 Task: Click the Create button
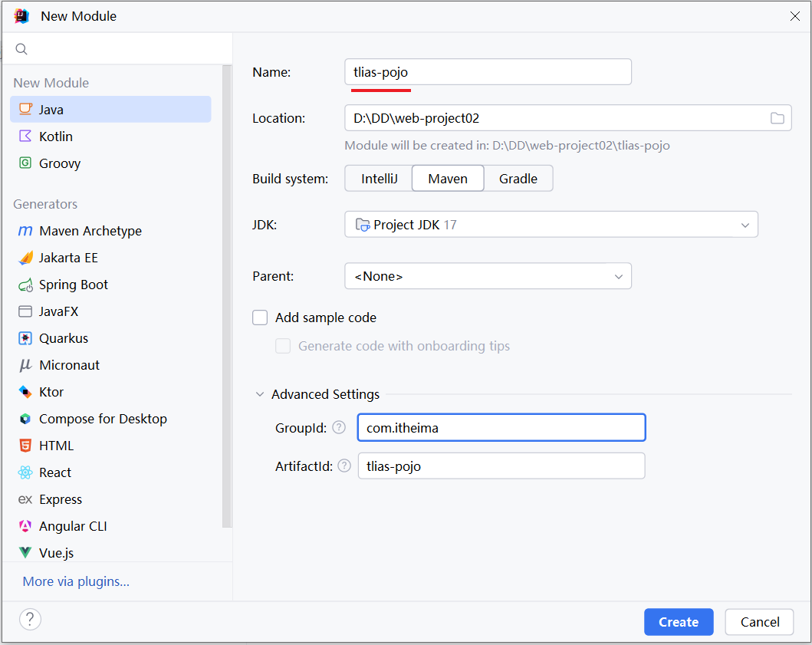point(678,622)
